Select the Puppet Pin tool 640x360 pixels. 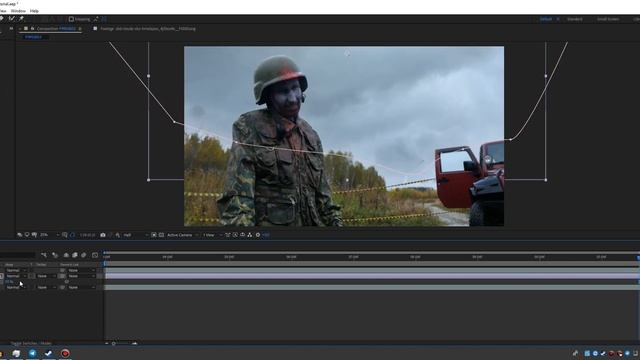21,19
